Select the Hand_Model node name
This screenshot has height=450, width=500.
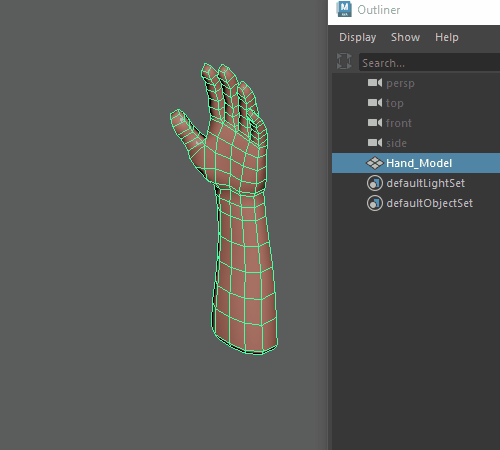tap(419, 163)
